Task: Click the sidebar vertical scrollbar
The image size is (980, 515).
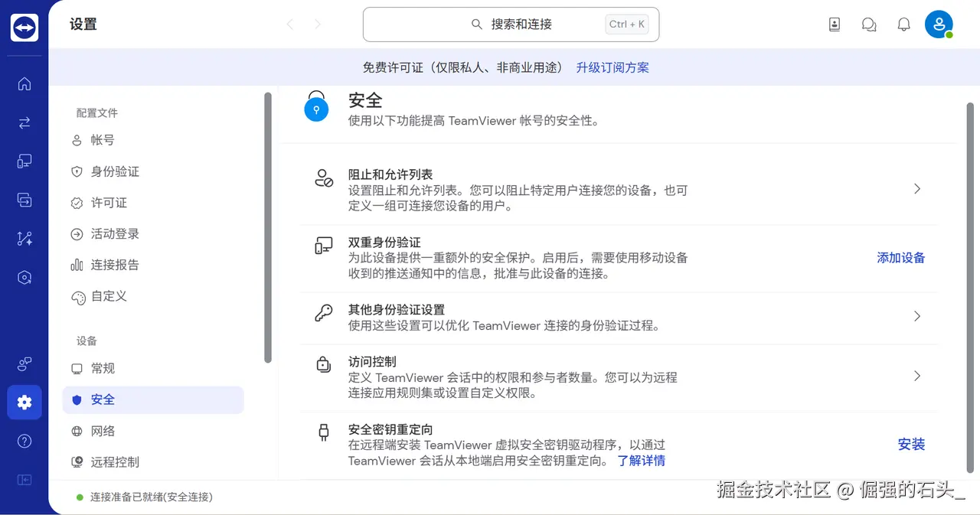Action: pos(267,227)
